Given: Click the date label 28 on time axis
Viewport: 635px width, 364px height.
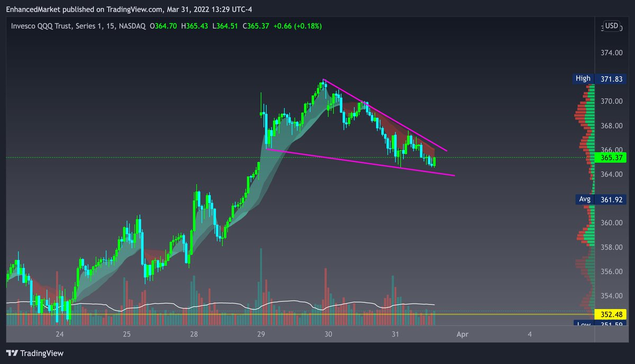Looking at the screenshot, I should (194, 334).
